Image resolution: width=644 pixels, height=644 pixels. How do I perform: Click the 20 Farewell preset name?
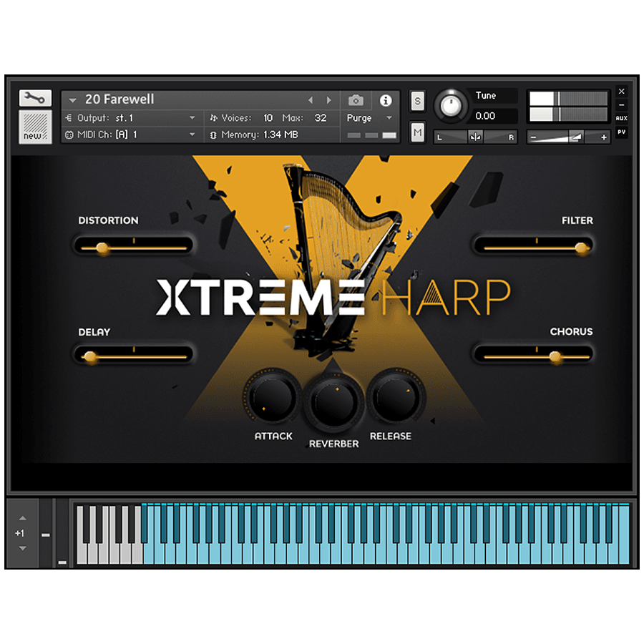coord(123,99)
